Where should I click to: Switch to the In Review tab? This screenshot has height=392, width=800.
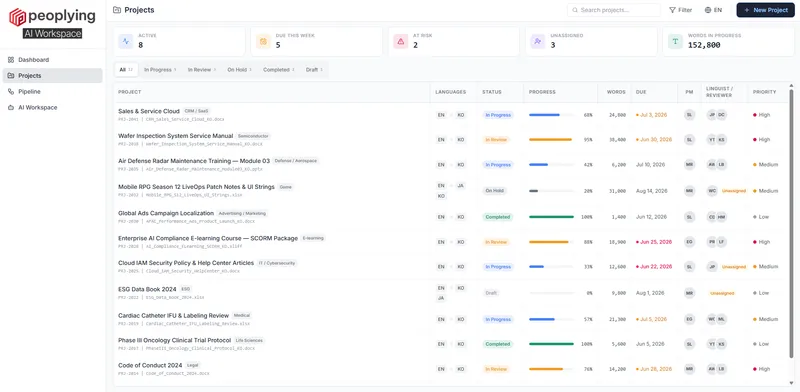[x=202, y=69]
